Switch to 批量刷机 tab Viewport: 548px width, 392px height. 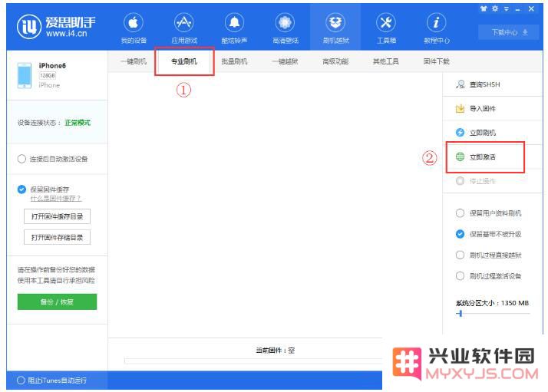(234, 61)
